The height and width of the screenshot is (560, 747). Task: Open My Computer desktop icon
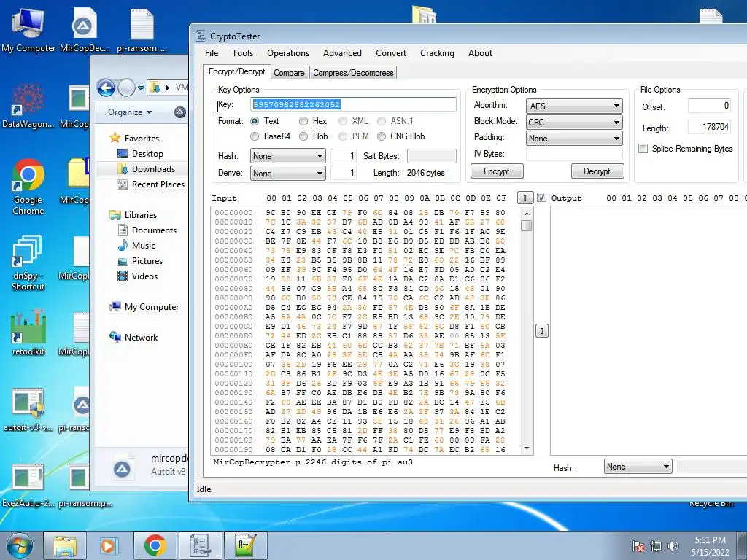point(28,28)
